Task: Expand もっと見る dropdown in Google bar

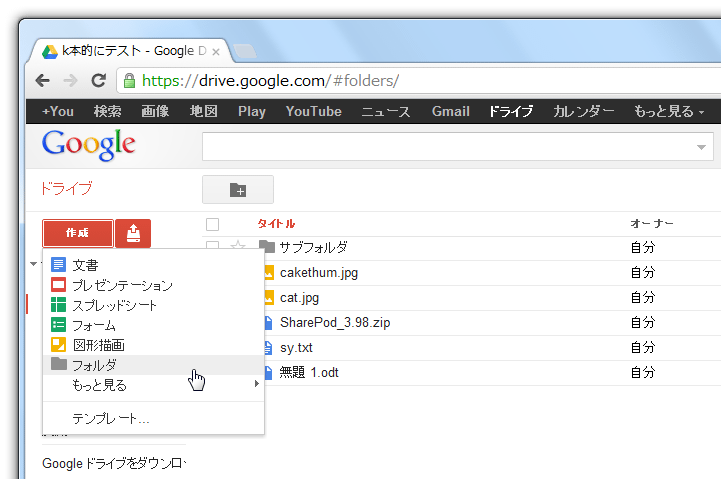Action: click(669, 111)
